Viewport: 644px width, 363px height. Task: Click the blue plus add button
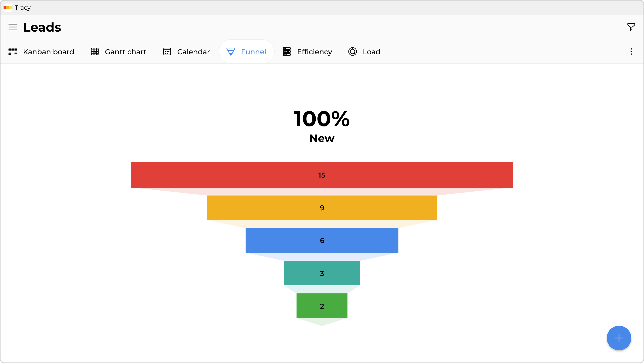click(619, 338)
